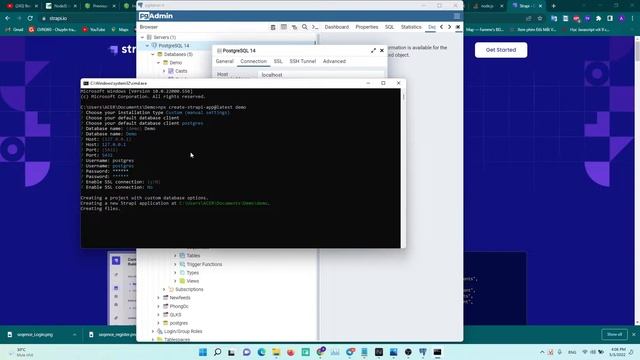Expand Casts node in tree

[164, 71]
